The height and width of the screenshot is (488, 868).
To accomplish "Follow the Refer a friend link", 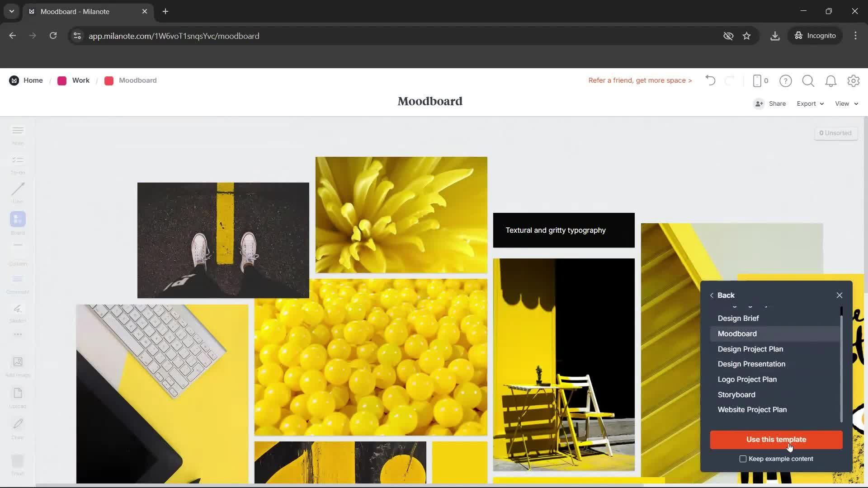I will click(640, 80).
